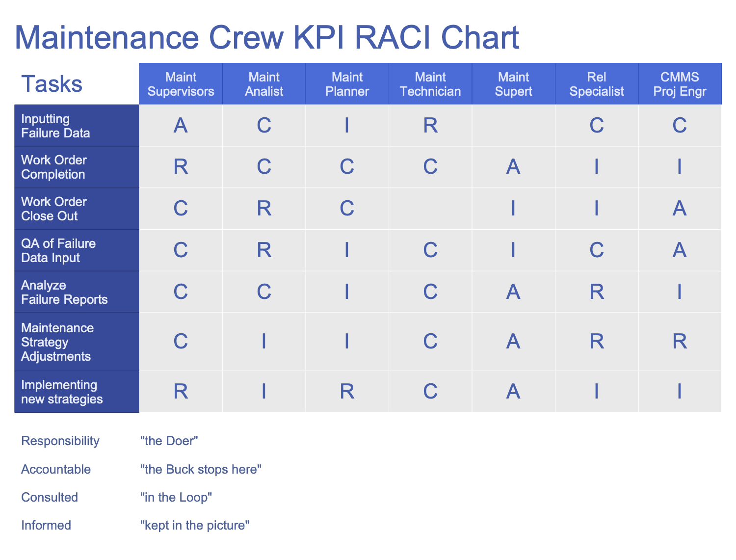Viewport: 736px width, 560px height.
Task: Click the QA of Failure Data Input row
Action: pos(58,250)
